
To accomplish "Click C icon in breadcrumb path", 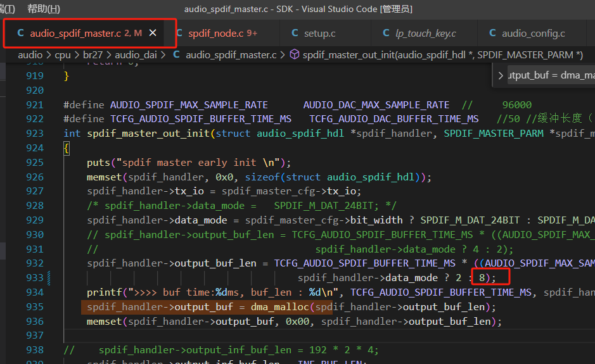I will pyautogui.click(x=176, y=54).
